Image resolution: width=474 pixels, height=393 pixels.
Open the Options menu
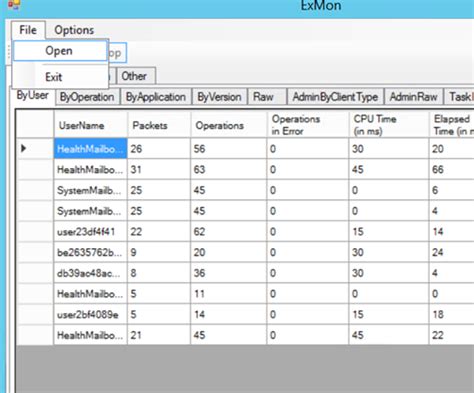pyautogui.click(x=74, y=30)
